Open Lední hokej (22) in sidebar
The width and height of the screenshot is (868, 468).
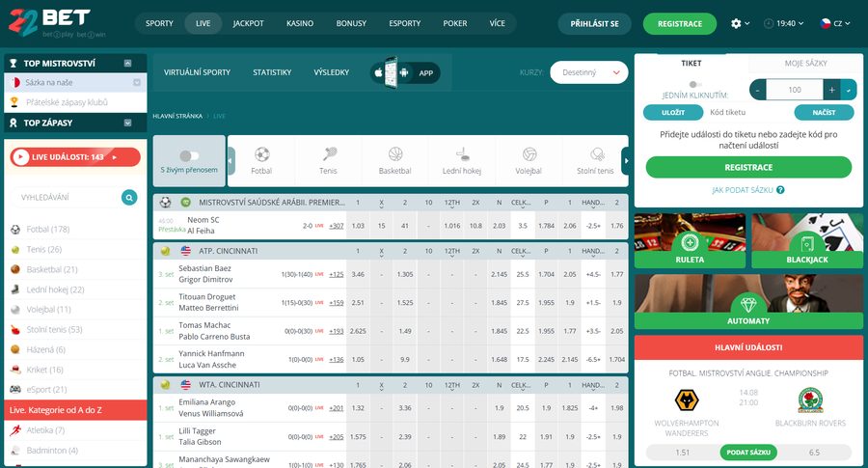[x=75, y=289]
